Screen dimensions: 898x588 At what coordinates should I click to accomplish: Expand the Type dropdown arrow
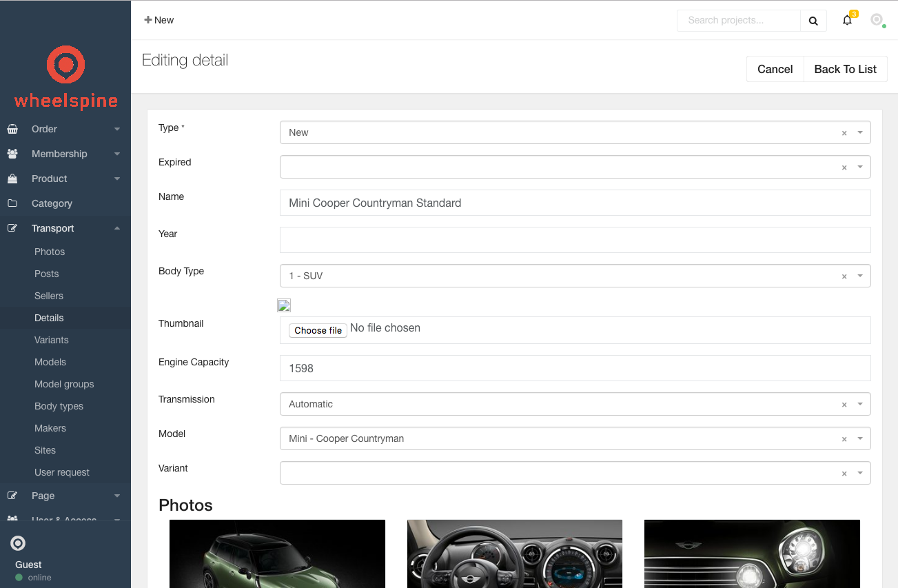860,132
